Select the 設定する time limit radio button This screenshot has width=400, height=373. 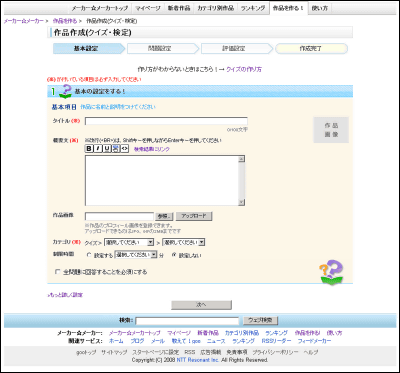[89, 255]
